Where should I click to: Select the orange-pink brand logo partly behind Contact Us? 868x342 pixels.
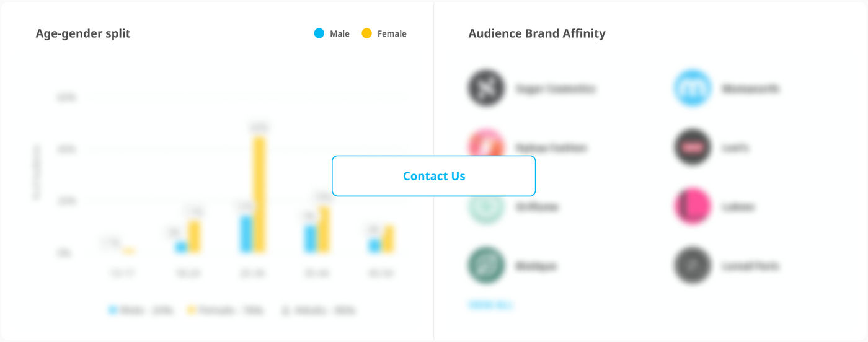[x=486, y=144]
